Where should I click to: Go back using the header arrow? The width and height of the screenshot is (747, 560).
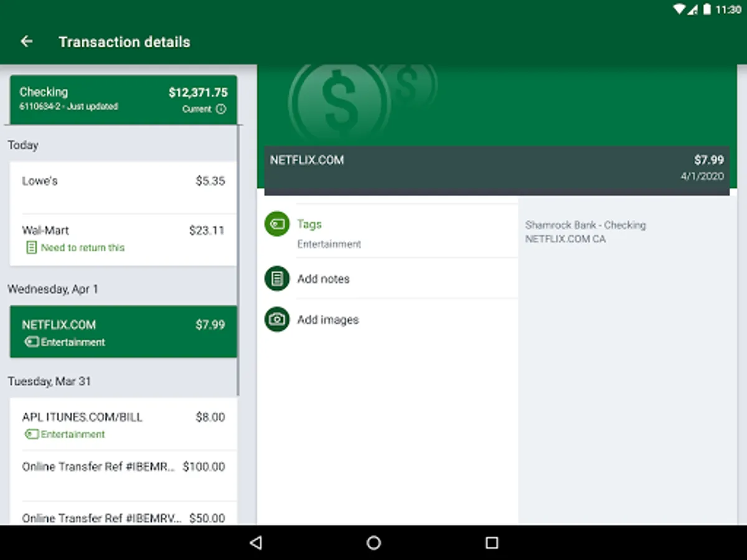26,42
